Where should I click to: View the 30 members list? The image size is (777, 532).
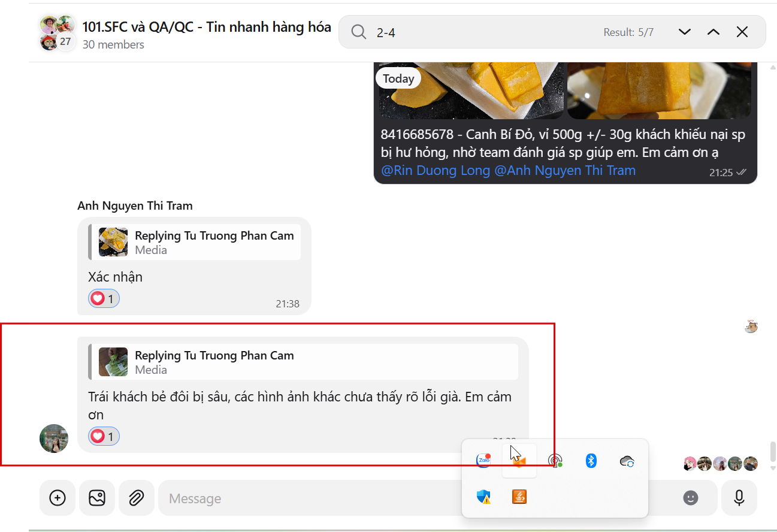pos(113,44)
